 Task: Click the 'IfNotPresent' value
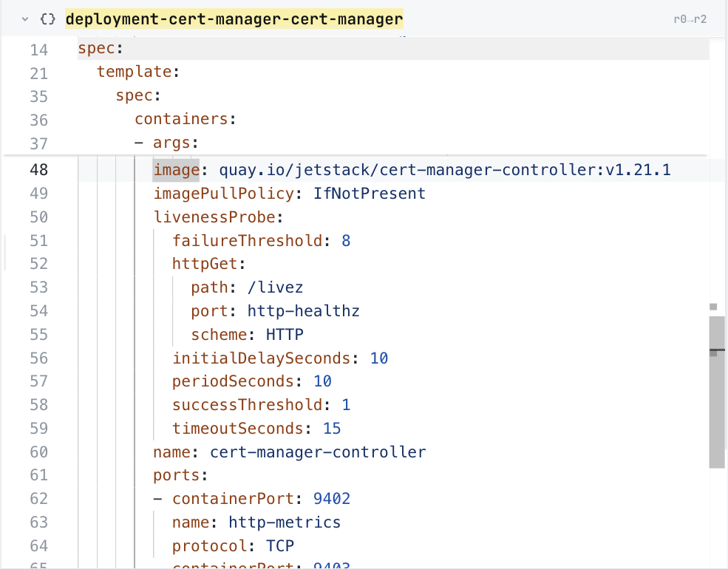(369, 194)
